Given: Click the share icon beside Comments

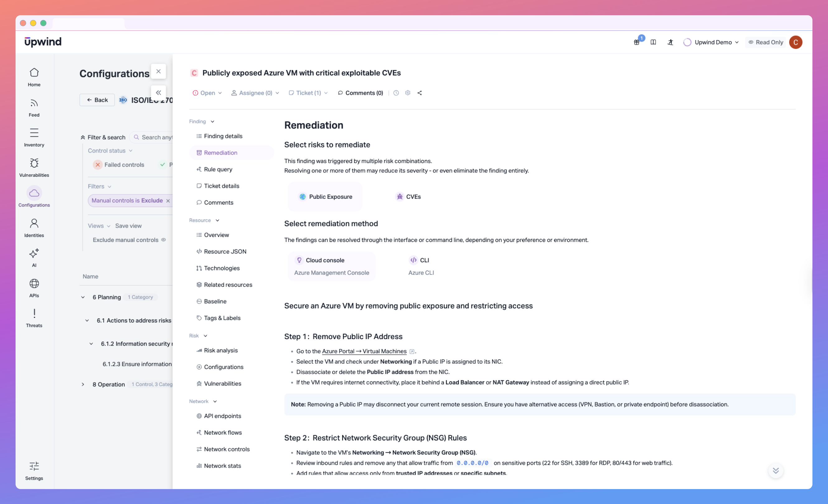Looking at the screenshot, I should (419, 93).
